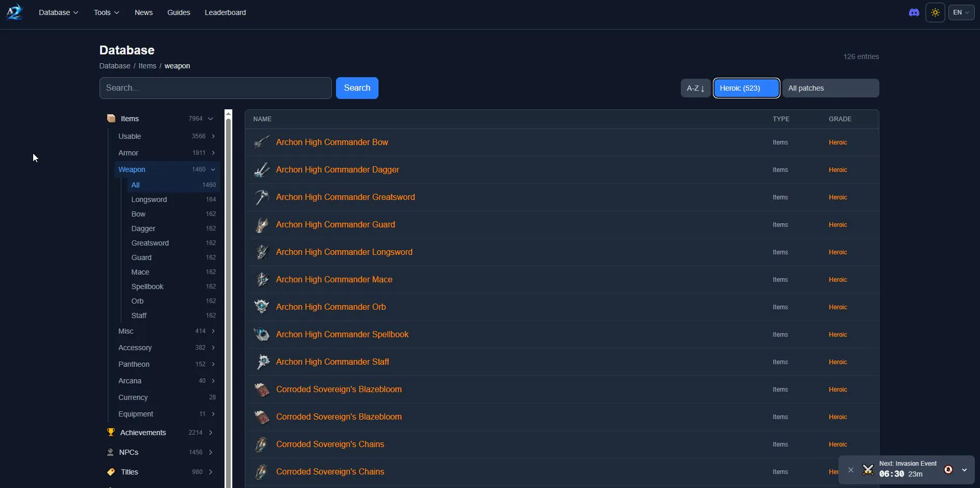
Task: Open the Arcana category
Action: click(167, 381)
